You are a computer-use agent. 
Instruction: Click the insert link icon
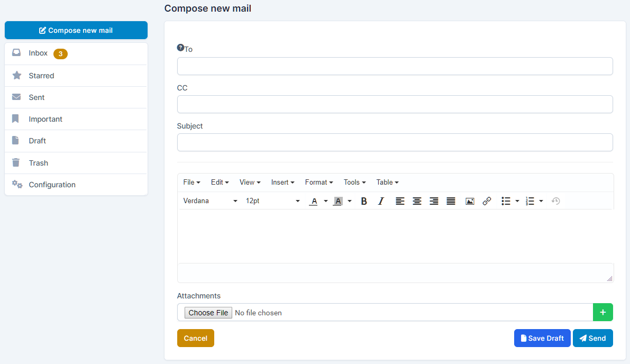coord(487,201)
